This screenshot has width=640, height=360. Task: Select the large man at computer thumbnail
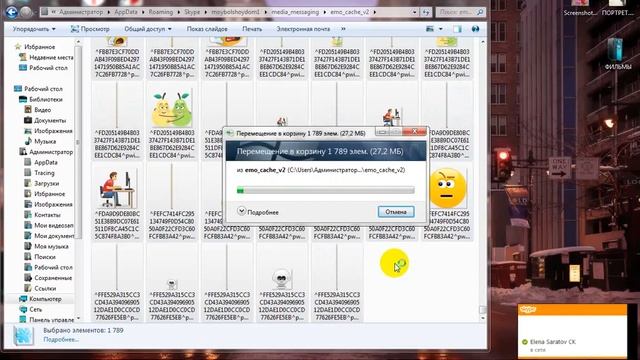(117, 189)
